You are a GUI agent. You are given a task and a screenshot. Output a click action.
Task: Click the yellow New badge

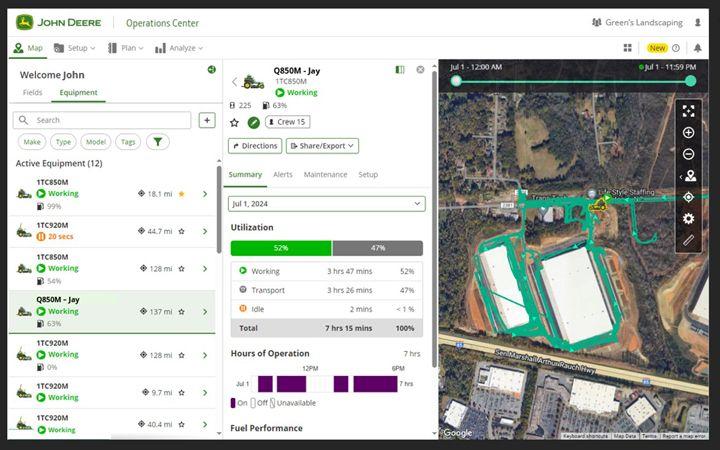[657, 48]
